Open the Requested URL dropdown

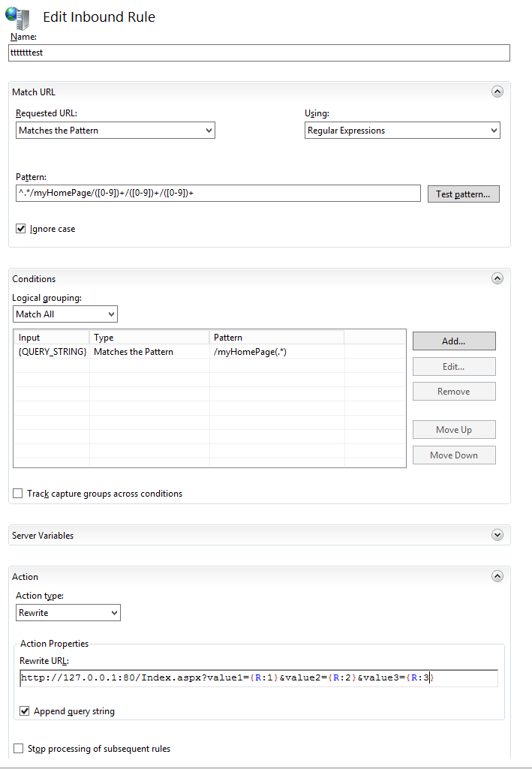[116, 131]
